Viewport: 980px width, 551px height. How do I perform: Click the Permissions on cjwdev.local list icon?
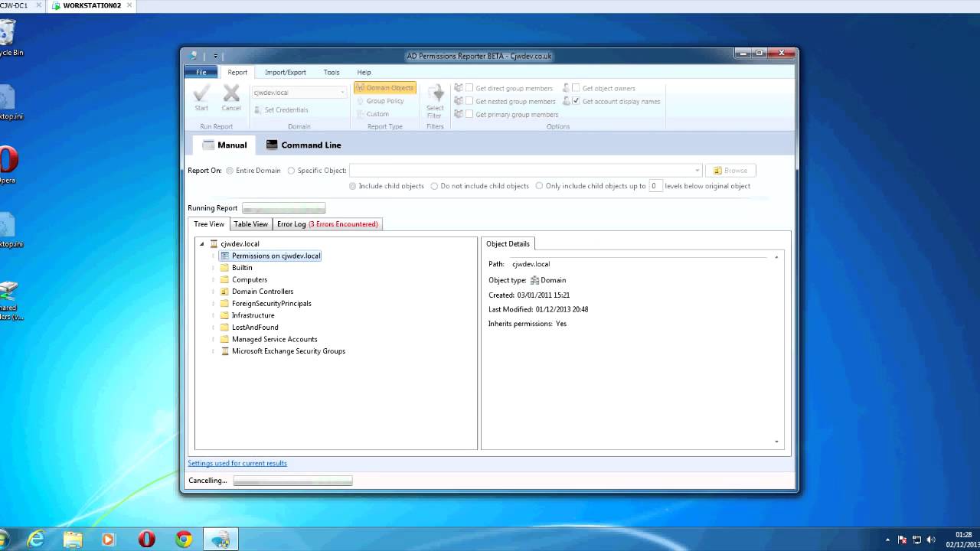pyautogui.click(x=225, y=256)
